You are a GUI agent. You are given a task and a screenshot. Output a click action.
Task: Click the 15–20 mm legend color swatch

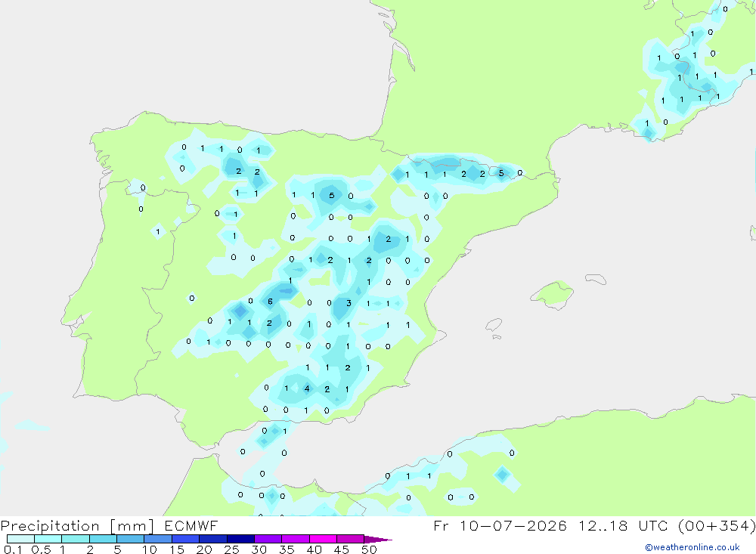click(186, 539)
